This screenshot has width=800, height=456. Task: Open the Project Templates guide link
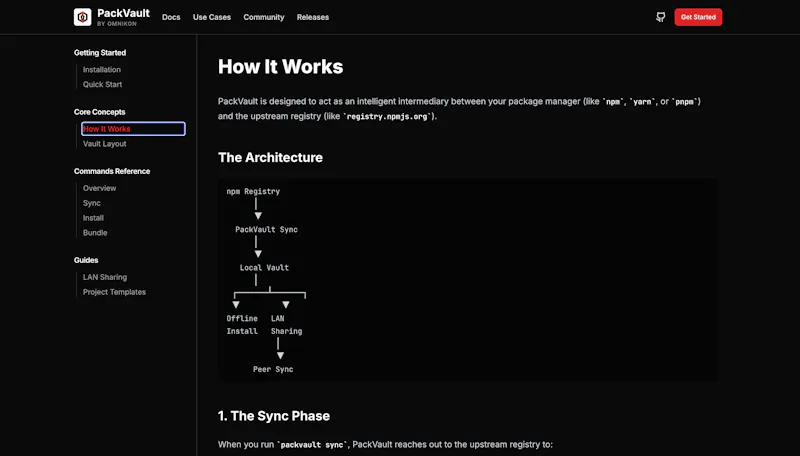[x=114, y=291]
